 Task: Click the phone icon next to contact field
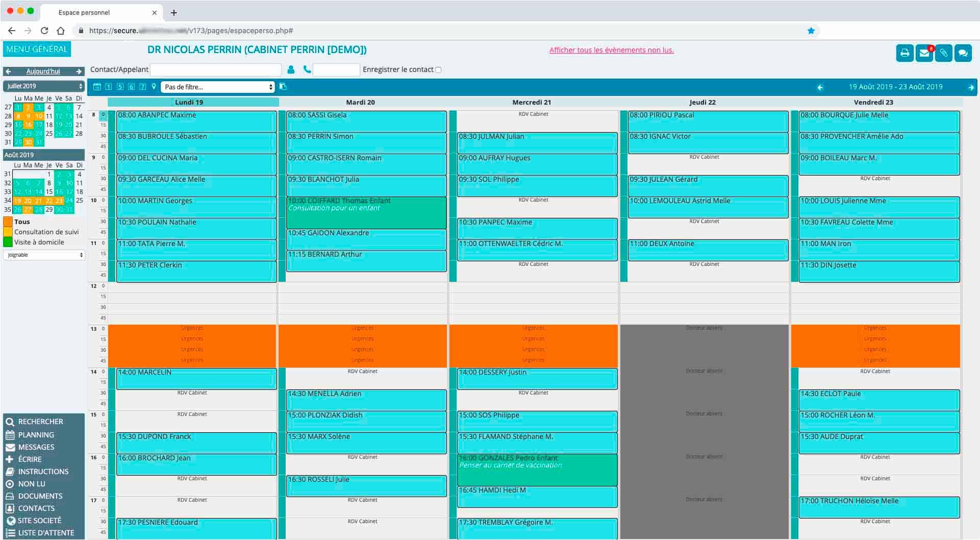tap(307, 69)
